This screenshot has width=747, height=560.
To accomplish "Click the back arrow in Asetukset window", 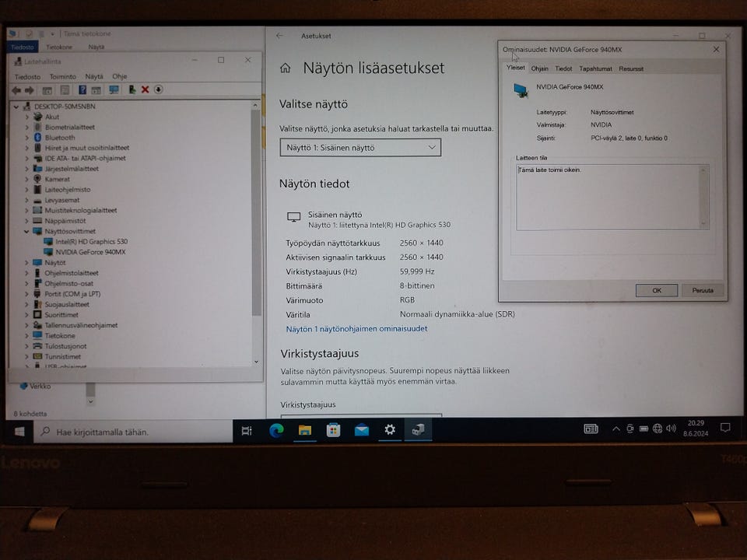I will point(279,36).
